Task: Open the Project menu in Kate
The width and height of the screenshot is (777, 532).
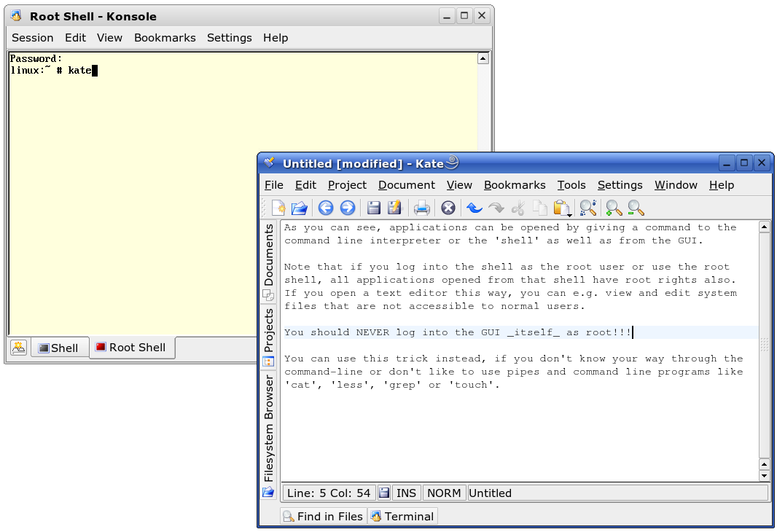Action: pos(348,185)
